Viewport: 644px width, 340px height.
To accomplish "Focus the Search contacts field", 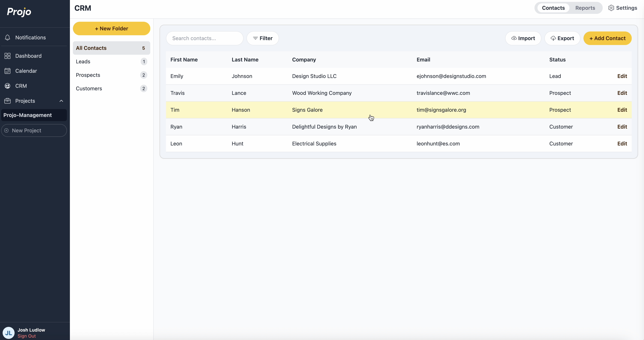I will click(204, 38).
